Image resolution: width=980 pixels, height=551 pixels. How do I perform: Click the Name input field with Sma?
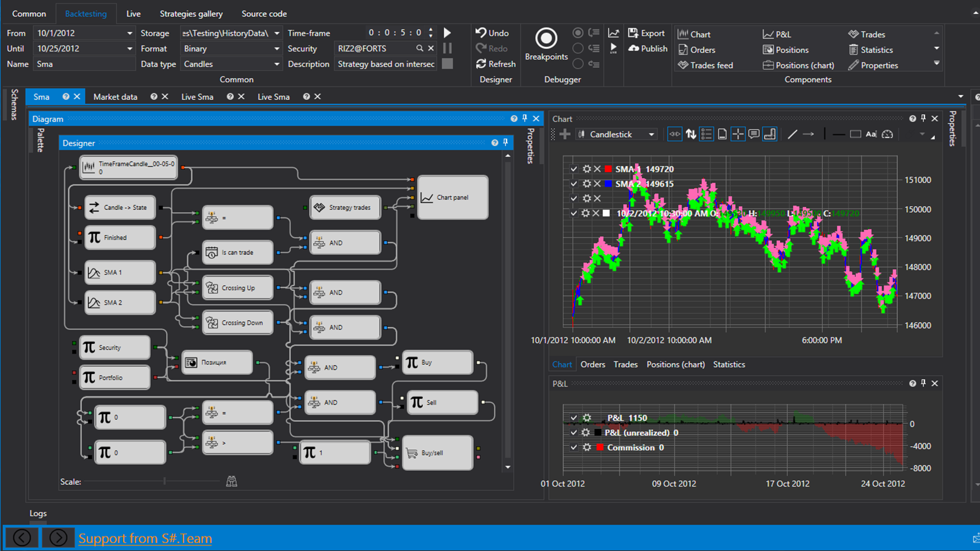(84, 64)
